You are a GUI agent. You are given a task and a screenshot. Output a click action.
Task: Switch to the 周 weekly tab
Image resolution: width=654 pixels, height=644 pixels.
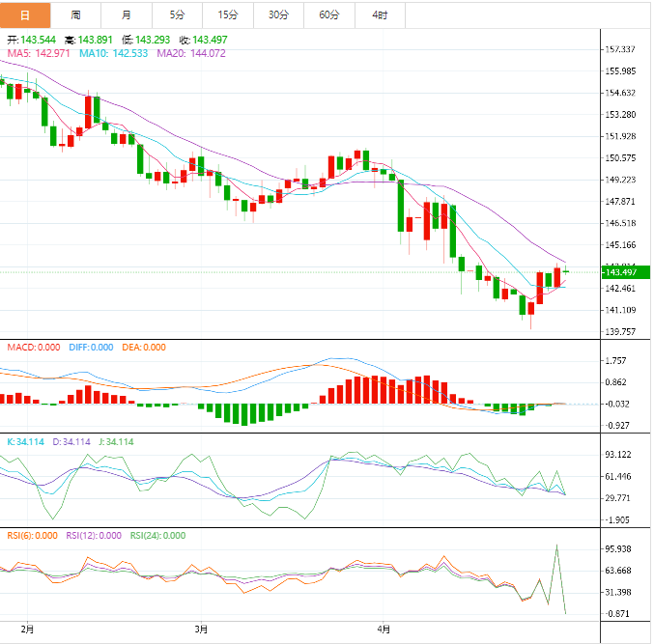tap(75, 14)
